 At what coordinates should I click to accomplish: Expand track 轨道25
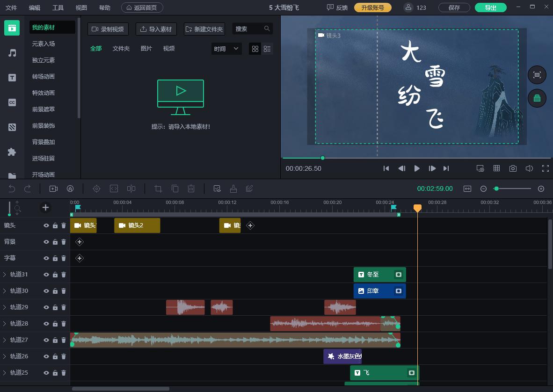6,373
